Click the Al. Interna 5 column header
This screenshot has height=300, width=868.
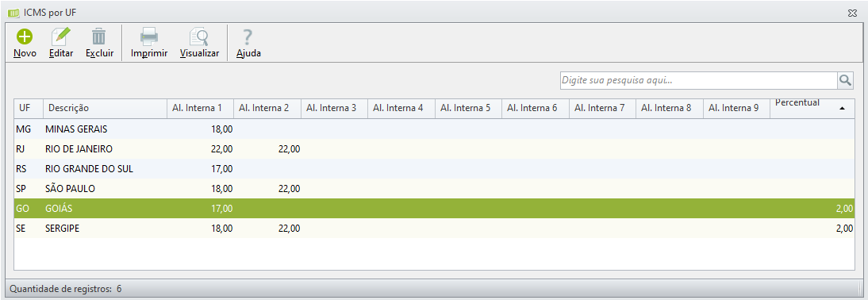(468, 109)
